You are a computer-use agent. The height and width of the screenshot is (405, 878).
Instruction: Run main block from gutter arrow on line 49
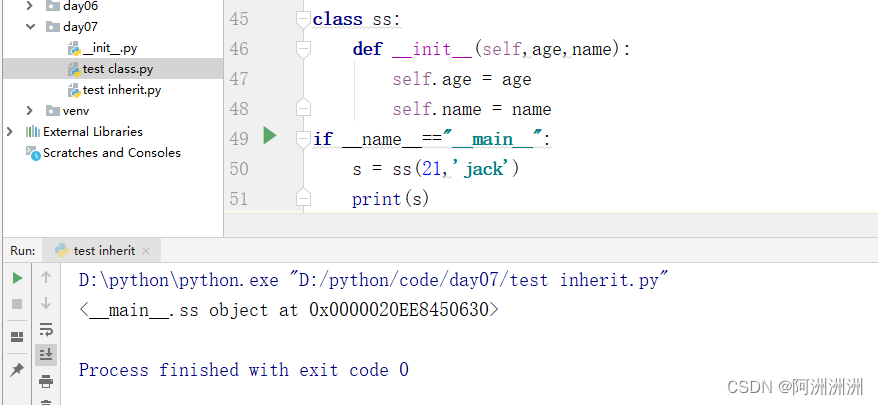pyautogui.click(x=269, y=136)
